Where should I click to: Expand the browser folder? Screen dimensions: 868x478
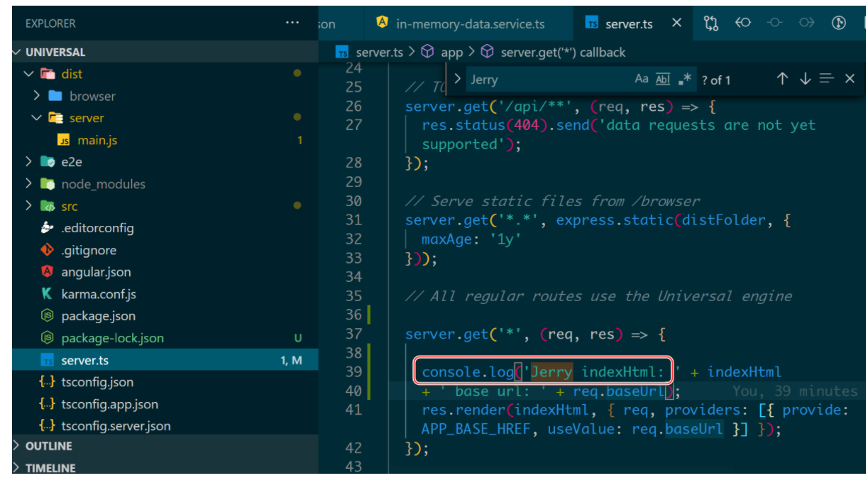pyautogui.click(x=37, y=95)
